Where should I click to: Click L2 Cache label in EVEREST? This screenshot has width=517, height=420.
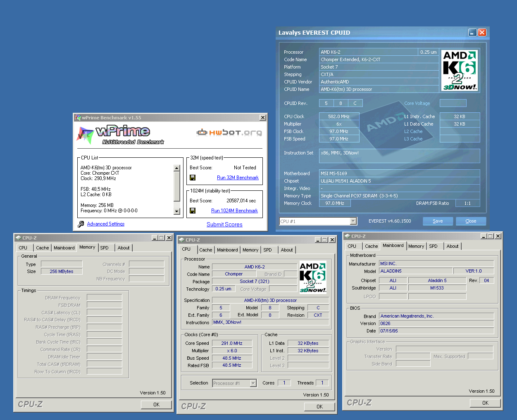point(413,131)
